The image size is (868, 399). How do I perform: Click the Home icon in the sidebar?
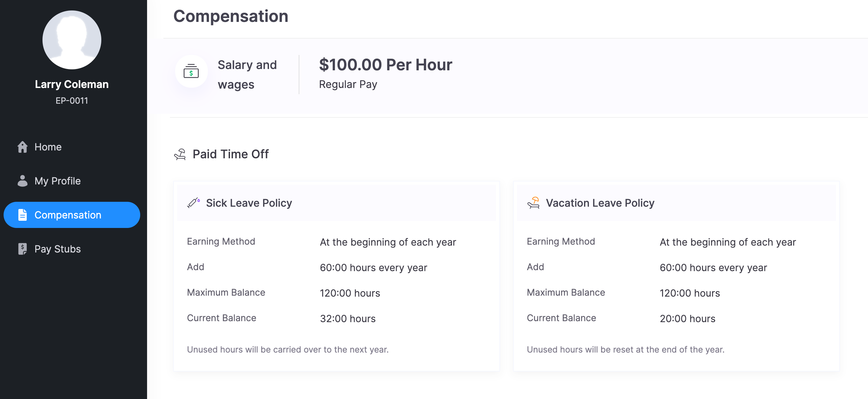click(22, 147)
